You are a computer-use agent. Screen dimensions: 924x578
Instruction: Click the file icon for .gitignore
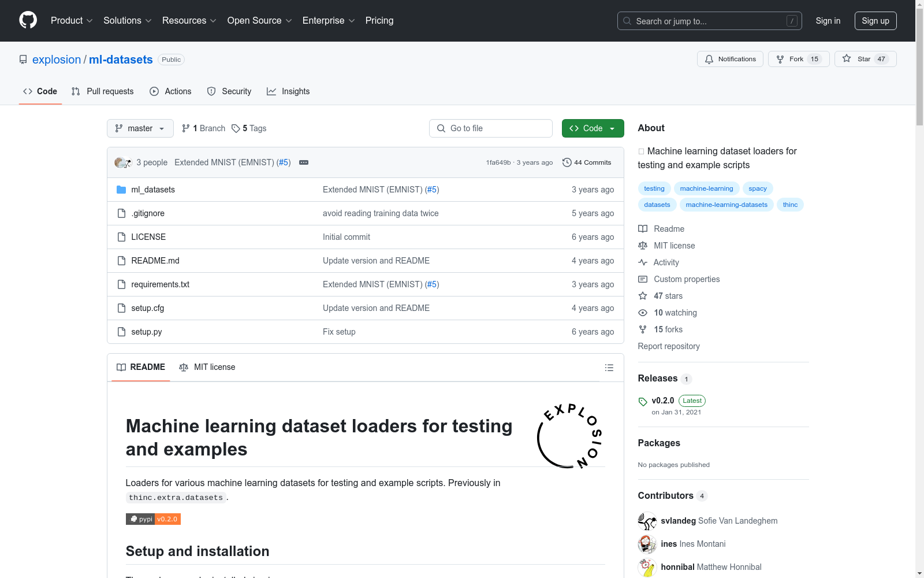(121, 213)
